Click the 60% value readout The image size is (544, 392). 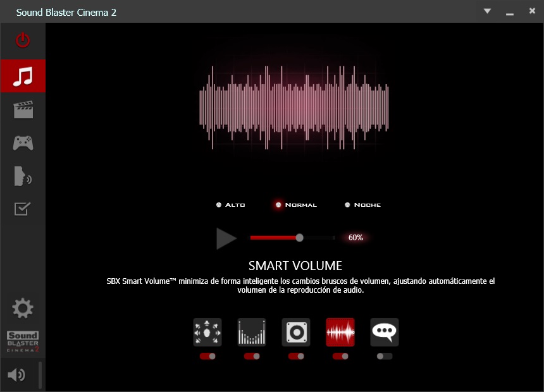click(x=355, y=238)
